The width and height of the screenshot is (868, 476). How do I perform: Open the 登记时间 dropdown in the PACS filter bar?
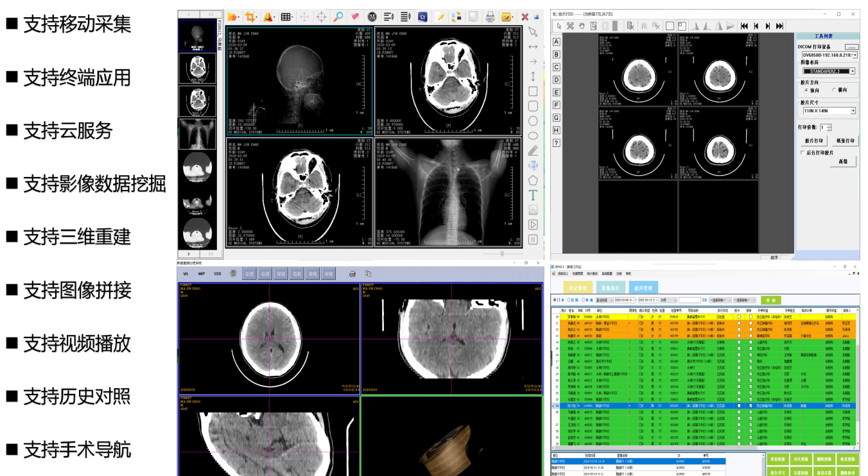pyautogui.click(x=605, y=300)
